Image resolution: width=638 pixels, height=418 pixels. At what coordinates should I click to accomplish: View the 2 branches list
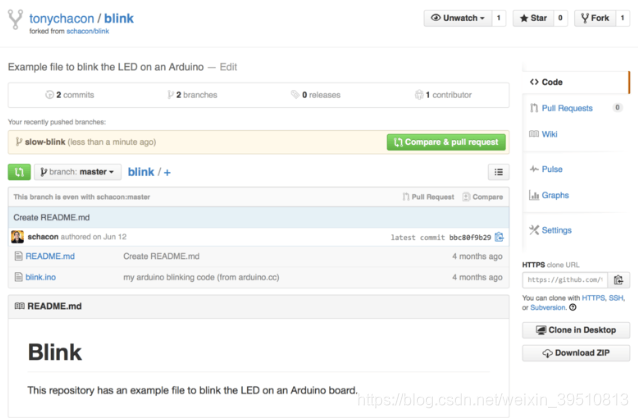(192, 95)
